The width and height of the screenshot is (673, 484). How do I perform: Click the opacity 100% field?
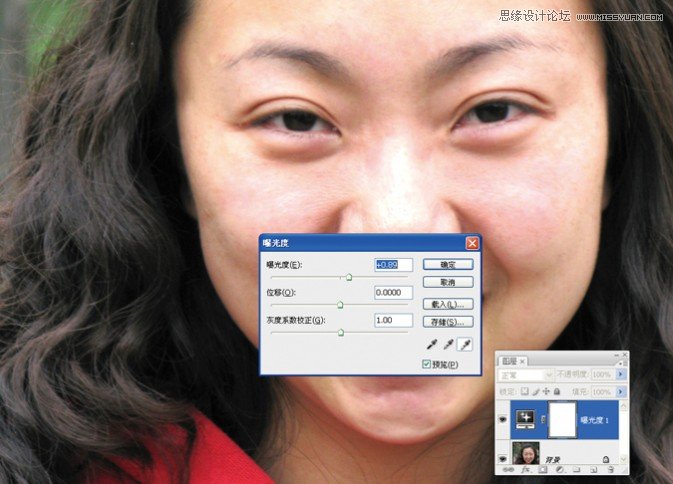point(602,375)
